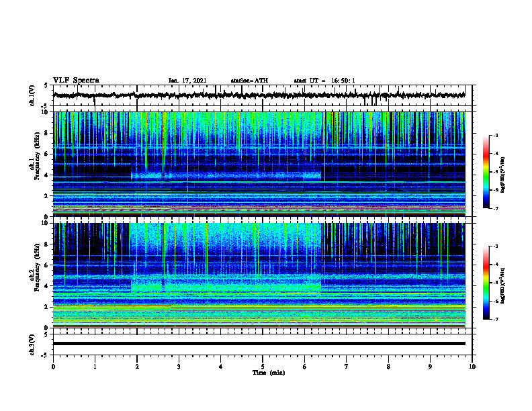Click the ch.1(V) waveform axis label
This screenshot has width=532, height=411.
click(x=32, y=95)
